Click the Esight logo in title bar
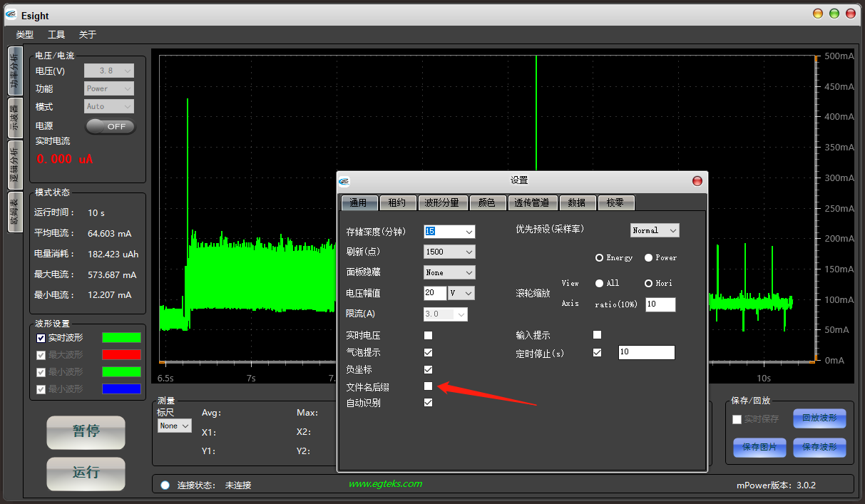Image resolution: width=865 pixels, height=504 pixels. [11, 15]
